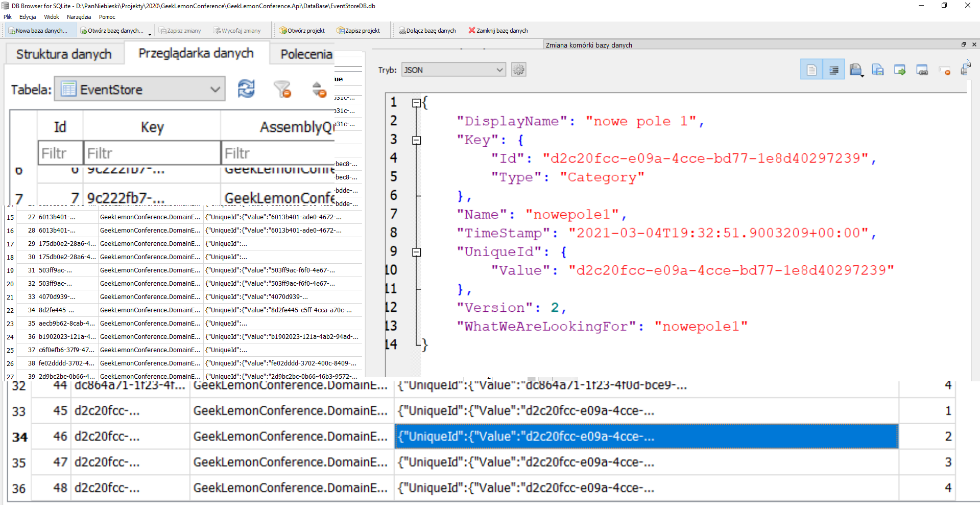The height and width of the screenshot is (505, 980).
Task: Click Zamknij bazę danych toolbar button
Action: click(498, 31)
